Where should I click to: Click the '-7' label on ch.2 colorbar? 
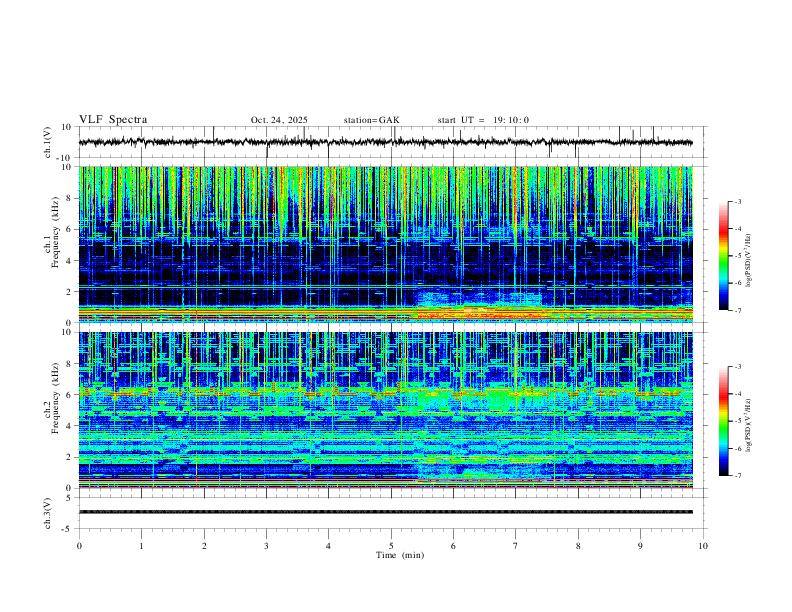(737, 475)
